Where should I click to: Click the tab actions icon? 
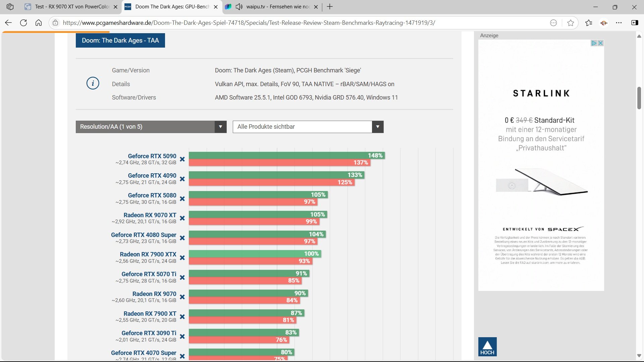click(10, 7)
